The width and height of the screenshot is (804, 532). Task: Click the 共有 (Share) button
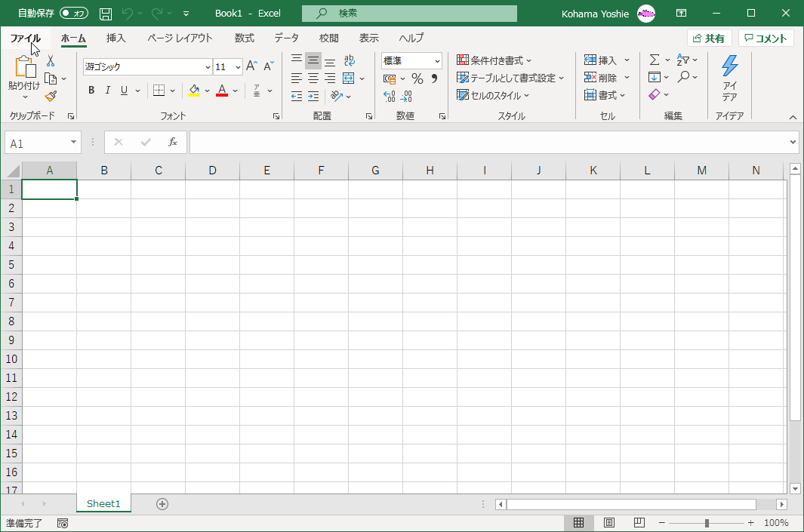(x=709, y=38)
